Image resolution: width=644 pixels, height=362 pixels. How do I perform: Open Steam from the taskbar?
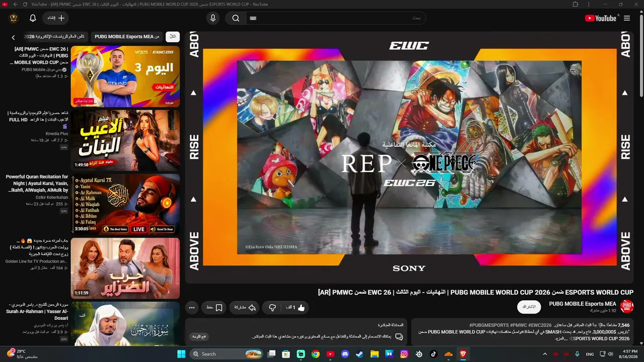(360, 354)
